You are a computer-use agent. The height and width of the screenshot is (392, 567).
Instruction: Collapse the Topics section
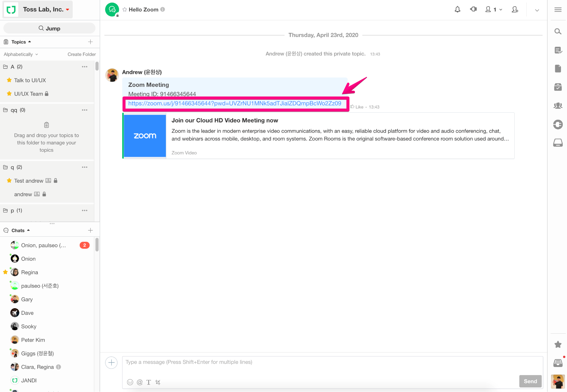click(x=21, y=42)
